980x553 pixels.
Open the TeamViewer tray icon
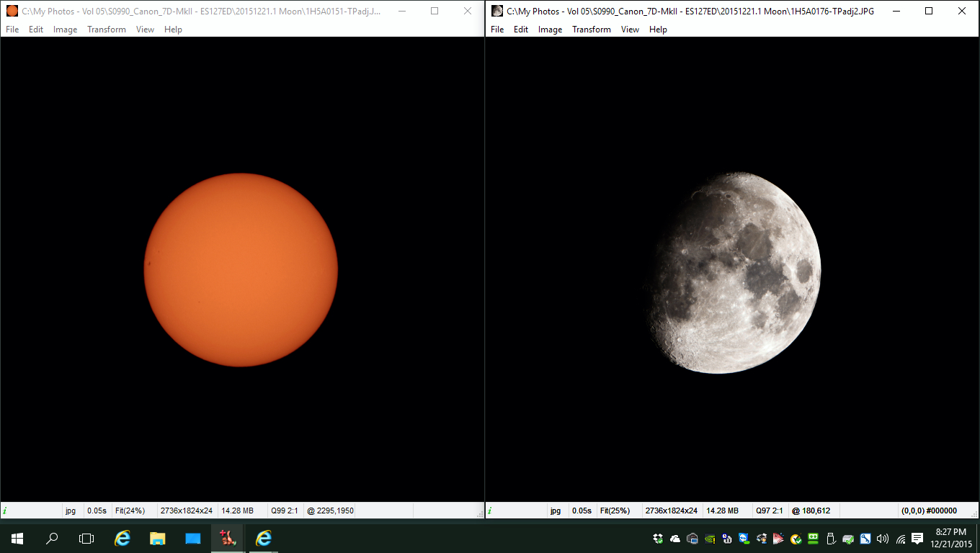pos(744,539)
